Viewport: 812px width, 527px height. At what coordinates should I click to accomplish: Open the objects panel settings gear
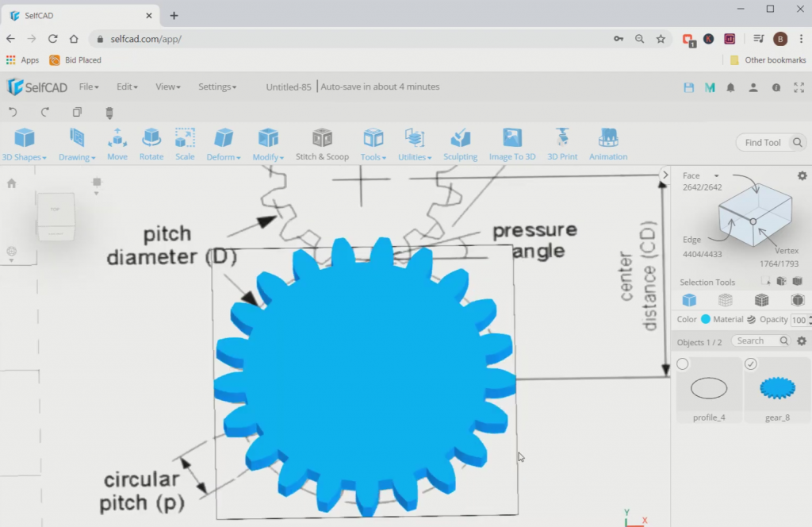click(802, 341)
